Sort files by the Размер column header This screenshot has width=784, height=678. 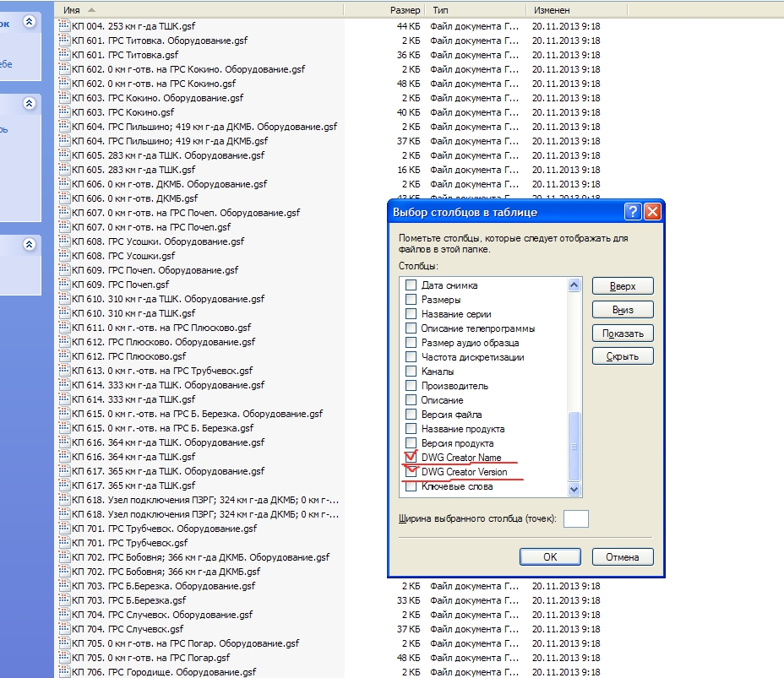point(405,9)
